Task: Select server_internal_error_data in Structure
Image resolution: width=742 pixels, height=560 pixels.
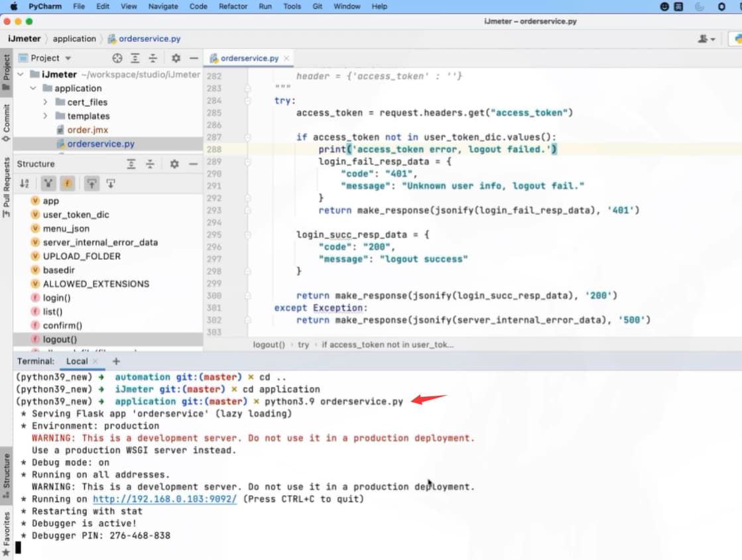Action: (x=100, y=242)
